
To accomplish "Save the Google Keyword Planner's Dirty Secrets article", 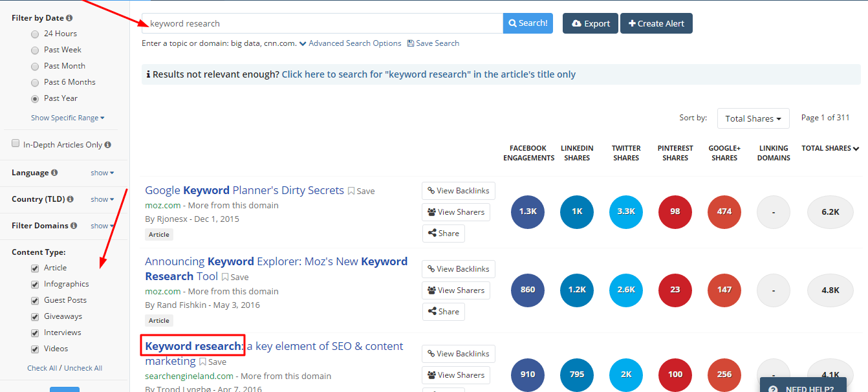I will pos(362,191).
